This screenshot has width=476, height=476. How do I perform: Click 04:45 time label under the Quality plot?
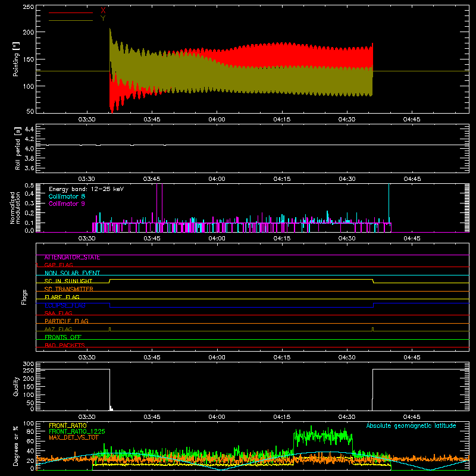tap(412, 417)
